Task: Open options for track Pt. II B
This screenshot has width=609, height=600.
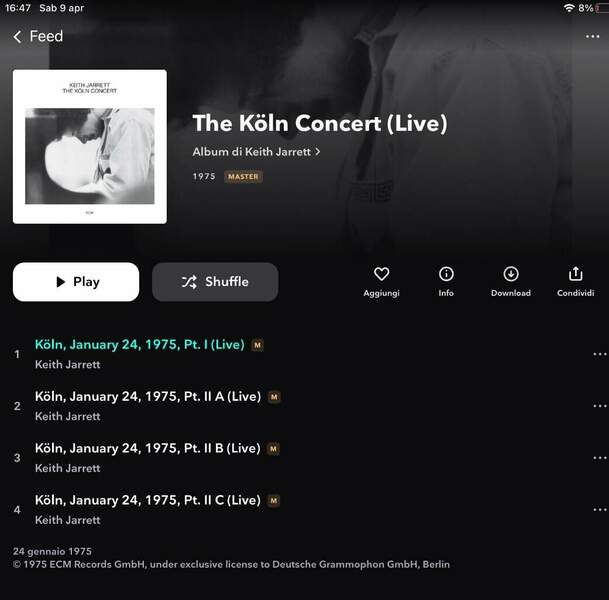Action: [600, 458]
